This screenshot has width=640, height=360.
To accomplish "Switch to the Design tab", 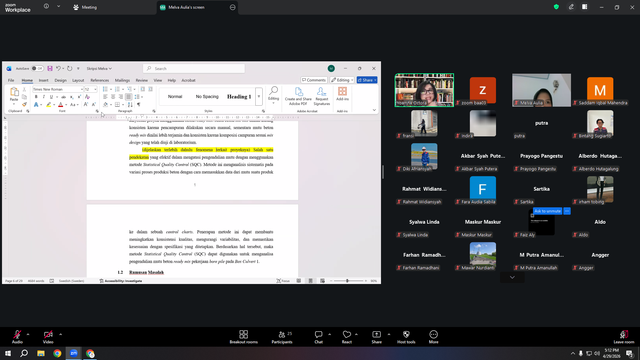I will click(60, 80).
